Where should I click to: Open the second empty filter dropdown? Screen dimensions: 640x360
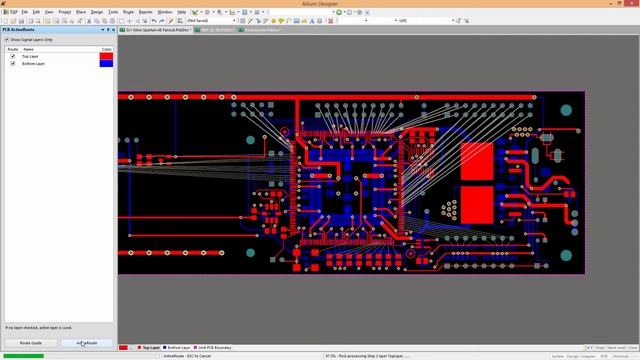click(383, 20)
